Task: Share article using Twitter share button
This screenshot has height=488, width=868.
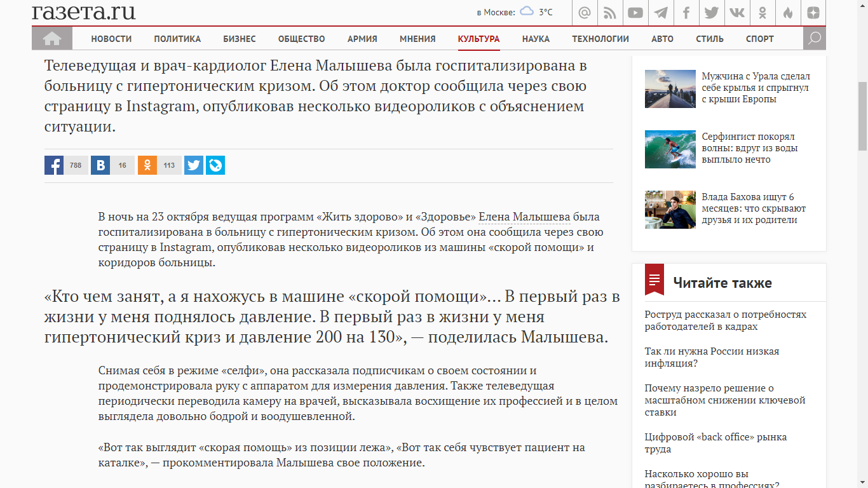Action: 194,165
